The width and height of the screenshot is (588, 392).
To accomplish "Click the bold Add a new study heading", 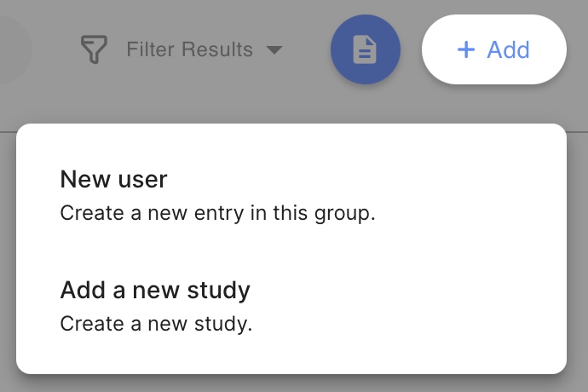I will (155, 291).
